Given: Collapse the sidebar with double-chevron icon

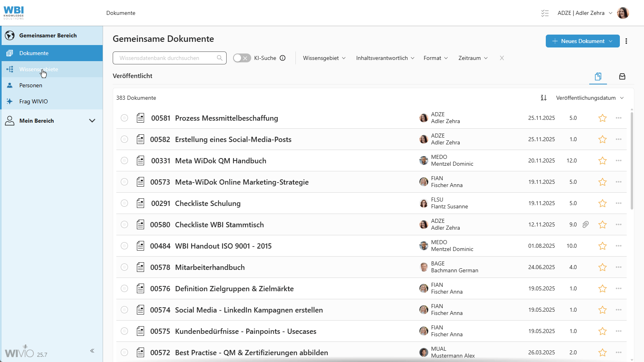Looking at the screenshot, I should (x=92, y=351).
